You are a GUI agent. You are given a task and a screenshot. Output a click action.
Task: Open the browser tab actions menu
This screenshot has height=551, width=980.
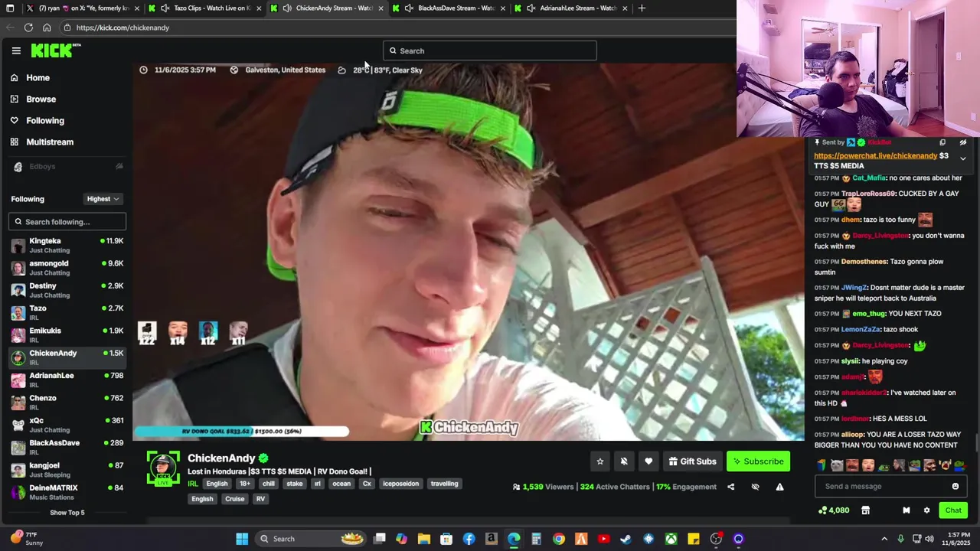(10, 8)
